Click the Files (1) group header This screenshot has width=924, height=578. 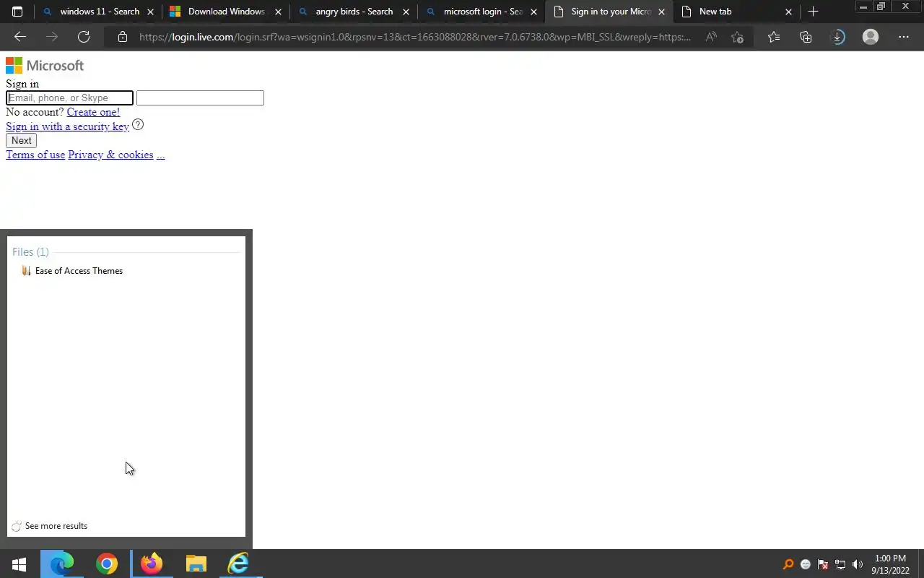tap(30, 252)
